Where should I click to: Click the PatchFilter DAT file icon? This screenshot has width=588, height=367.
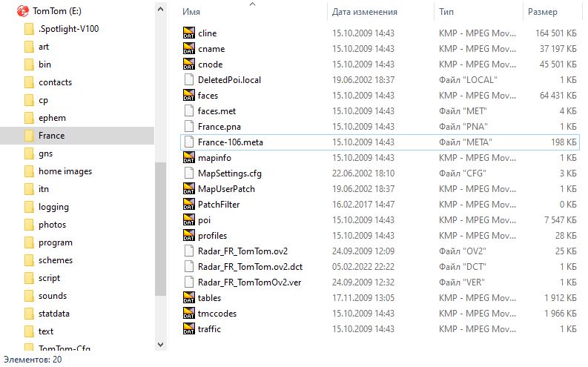coord(189,205)
